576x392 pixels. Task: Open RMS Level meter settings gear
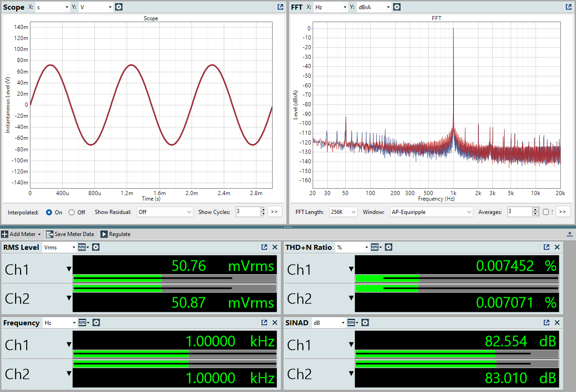(96, 247)
